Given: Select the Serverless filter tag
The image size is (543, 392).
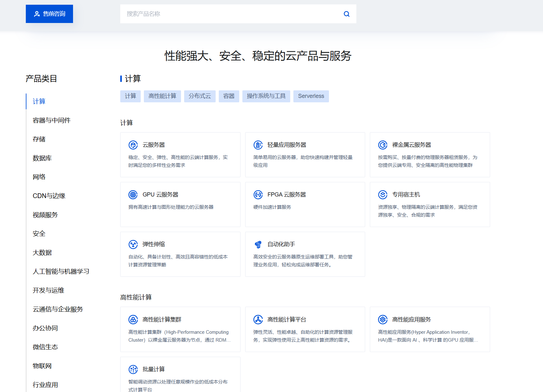Looking at the screenshot, I should [x=311, y=96].
